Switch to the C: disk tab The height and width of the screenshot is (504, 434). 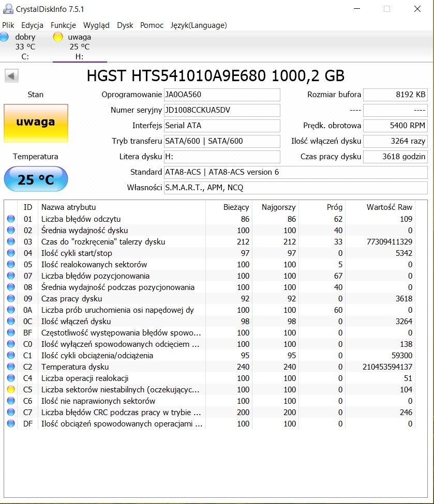(x=25, y=47)
